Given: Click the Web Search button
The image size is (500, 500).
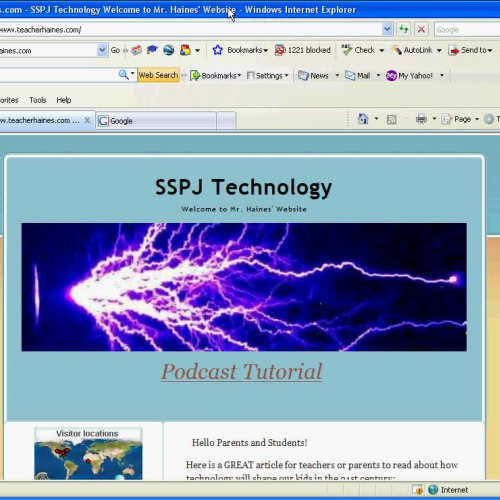Looking at the screenshot, I should pos(158,75).
